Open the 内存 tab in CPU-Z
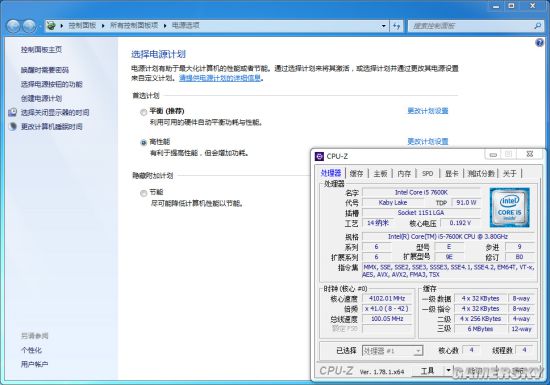The image size is (550, 385). pos(404,173)
